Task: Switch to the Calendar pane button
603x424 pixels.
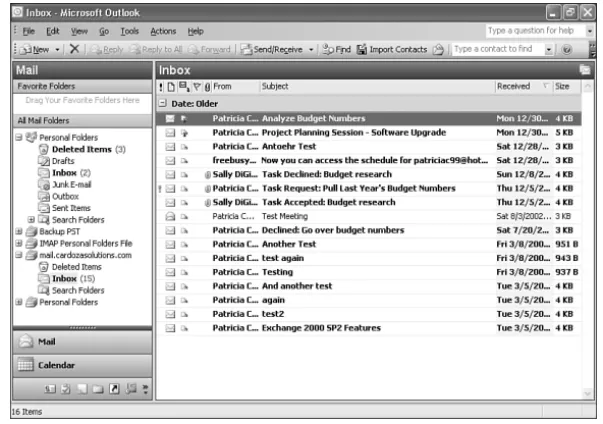Action: click(x=82, y=365)
